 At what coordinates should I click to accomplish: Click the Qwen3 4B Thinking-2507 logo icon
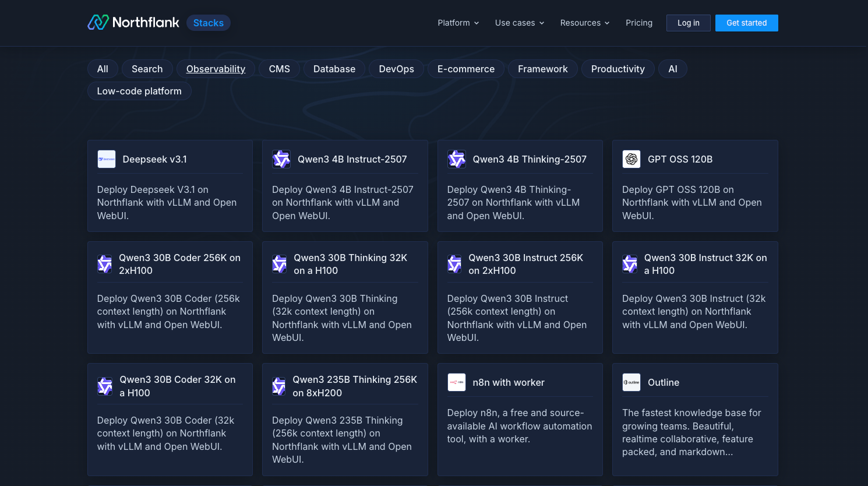click(x=457, y=159)
